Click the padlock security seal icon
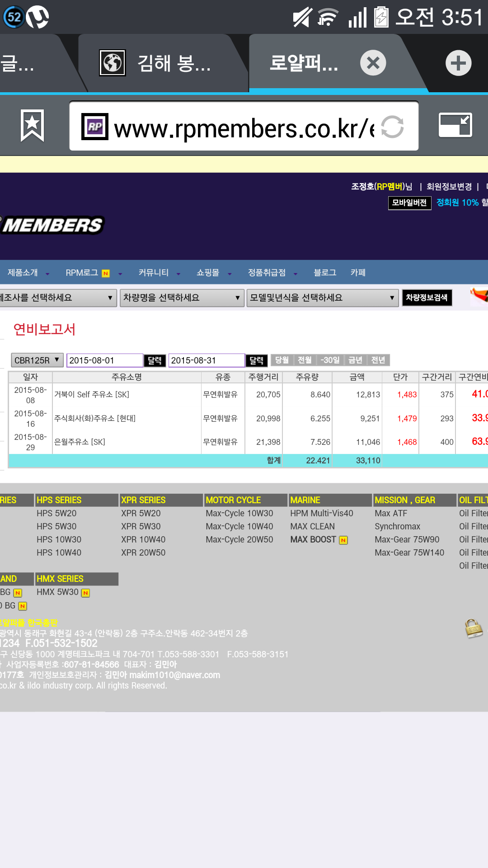This screenshot has height=868, width=488. click(x=474, y=628)
